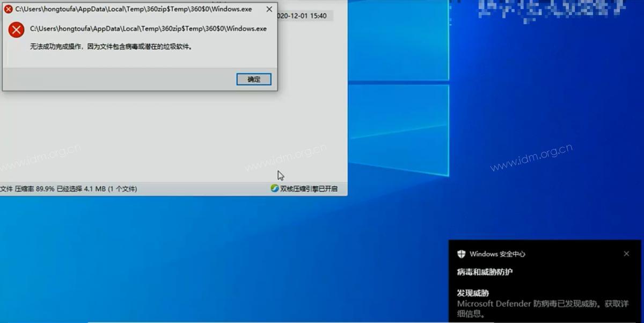
Task: Click the Microsoft Defender threat message text
Action: coord(543,308)
